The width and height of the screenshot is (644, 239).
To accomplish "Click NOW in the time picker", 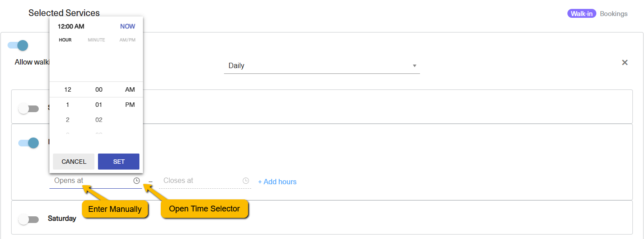I will point(128,26).
